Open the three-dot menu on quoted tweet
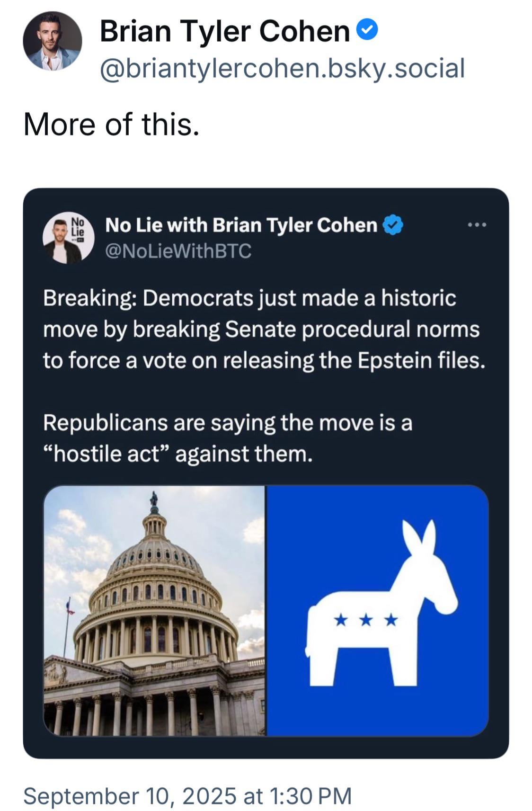Screen dimensions: 532x811 [x=477, y=225]
